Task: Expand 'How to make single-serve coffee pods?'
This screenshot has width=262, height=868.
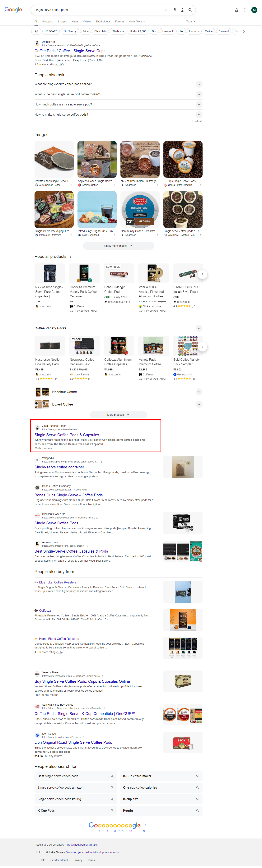Action: [118, 115]
